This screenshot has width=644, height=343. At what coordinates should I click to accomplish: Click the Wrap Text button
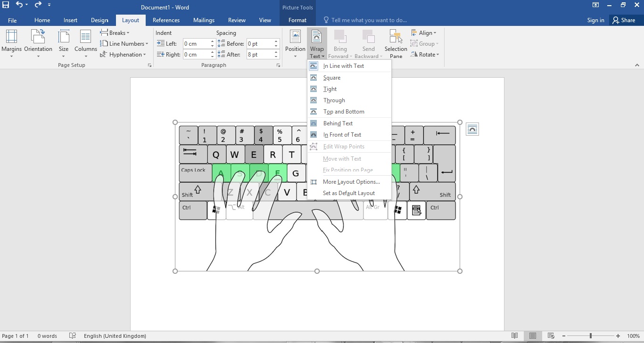coord(317,43)
